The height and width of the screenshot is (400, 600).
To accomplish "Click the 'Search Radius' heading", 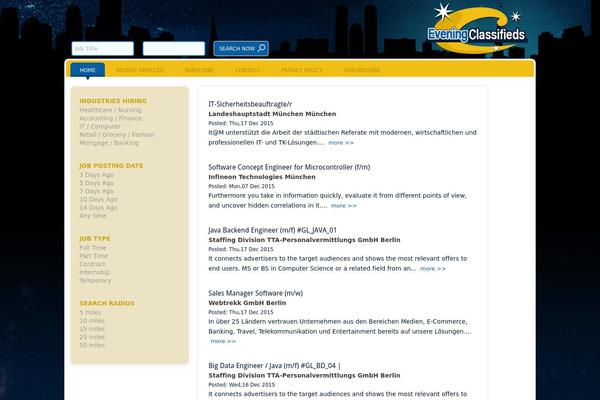I will point(107,303).
